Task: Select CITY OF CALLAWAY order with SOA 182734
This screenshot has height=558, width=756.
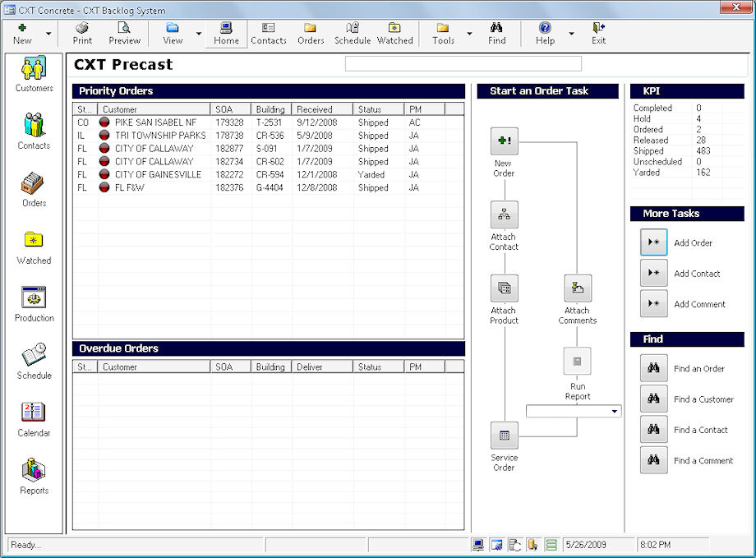Action: [x=268, y=162]
